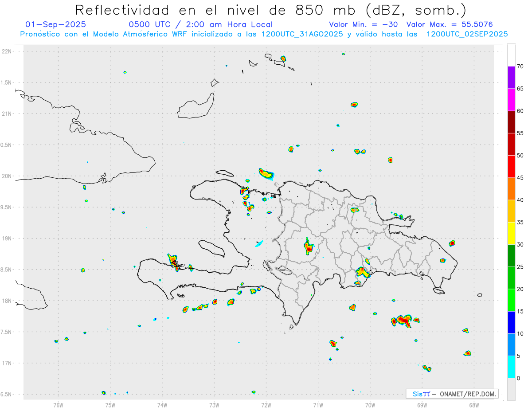Screen dimensions: 532x411
Task: Select the '68W' longitude label
Action: coord(474,404)
